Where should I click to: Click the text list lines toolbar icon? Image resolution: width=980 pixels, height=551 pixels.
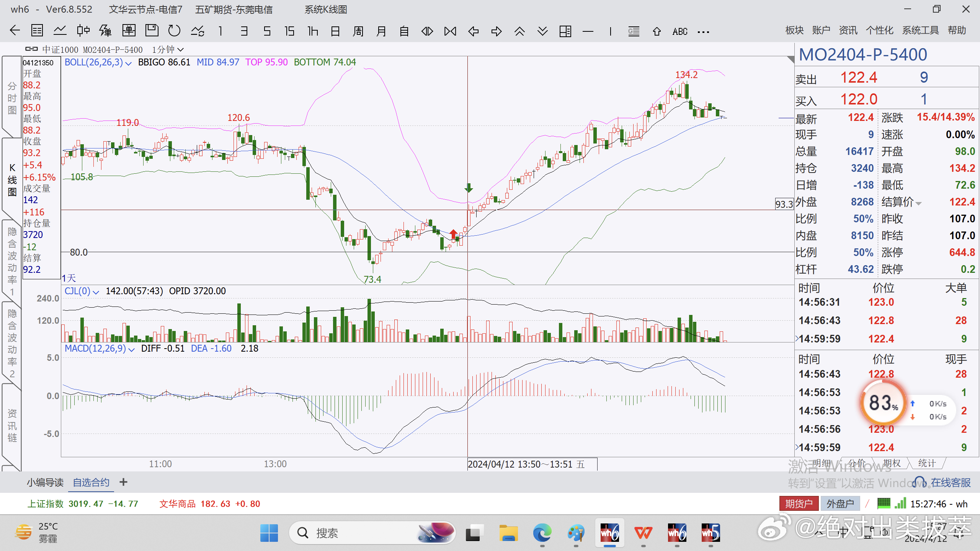coord(634,31)
